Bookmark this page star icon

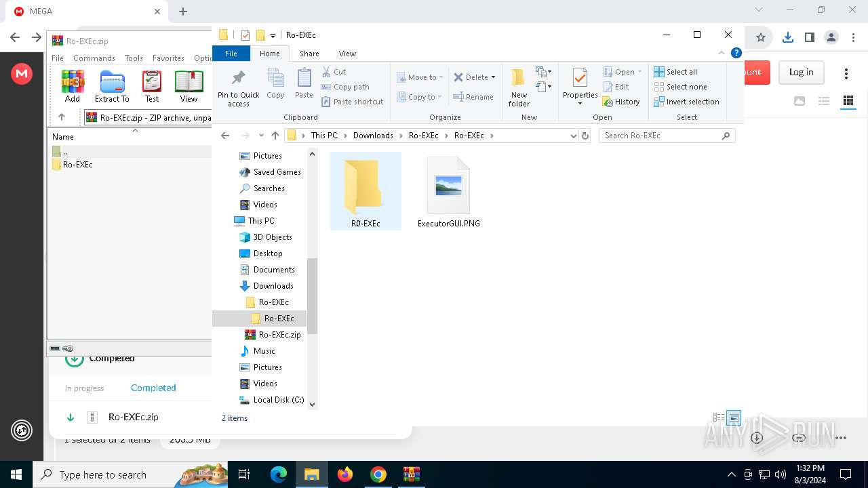[x=761, y=38]
